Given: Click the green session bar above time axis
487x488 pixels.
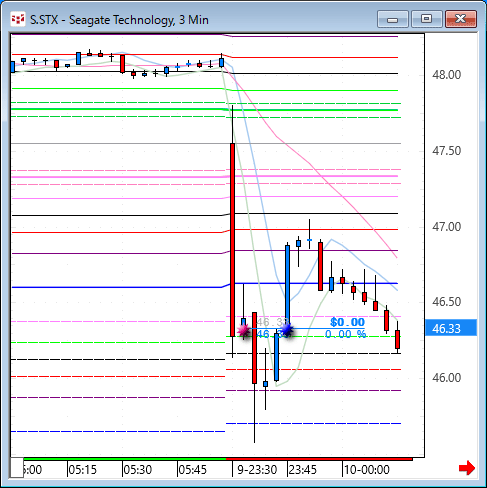Looking at the screenshot, I should click(124, 459).
